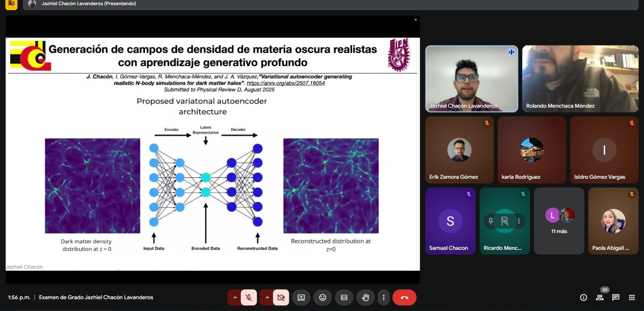Screen dimensions: 644x311
Task: Click the yellow icon at top left
Action: 11,4
